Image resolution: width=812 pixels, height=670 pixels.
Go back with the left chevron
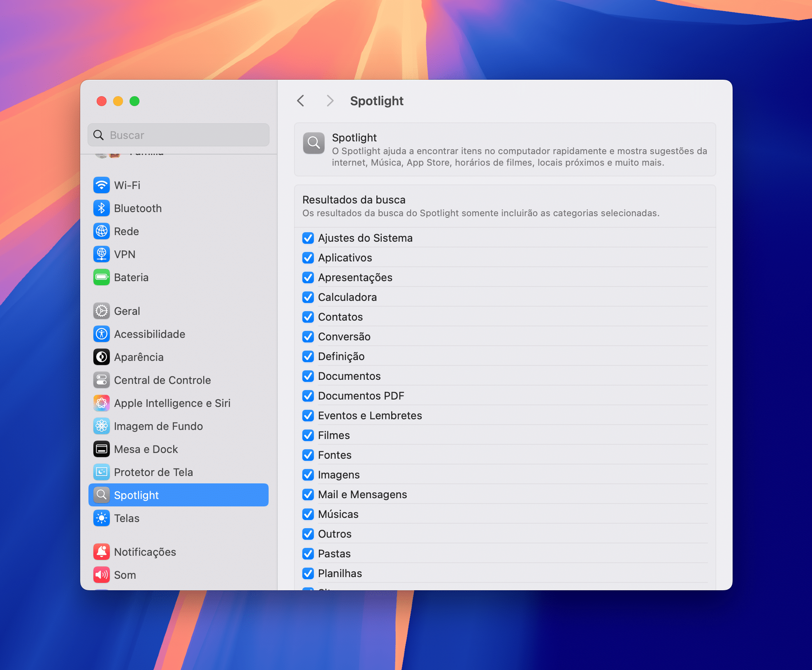pyautogui.click(x=301, y=101)
